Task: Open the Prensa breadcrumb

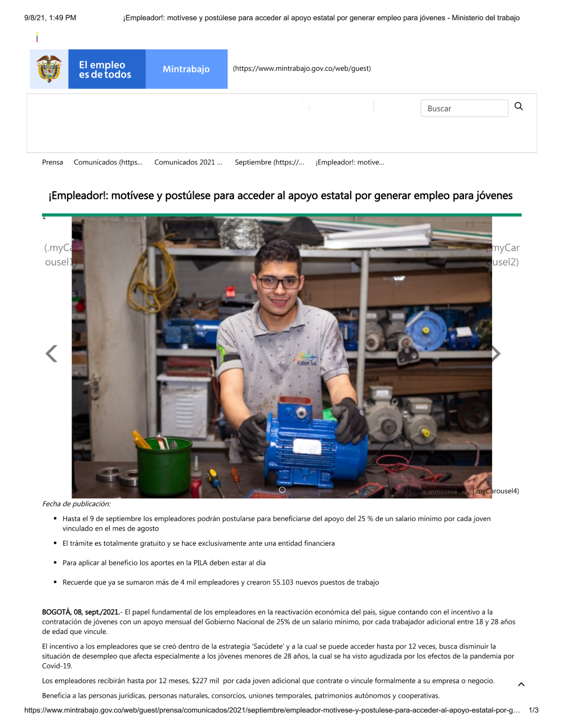Action: tap(52, 163)
